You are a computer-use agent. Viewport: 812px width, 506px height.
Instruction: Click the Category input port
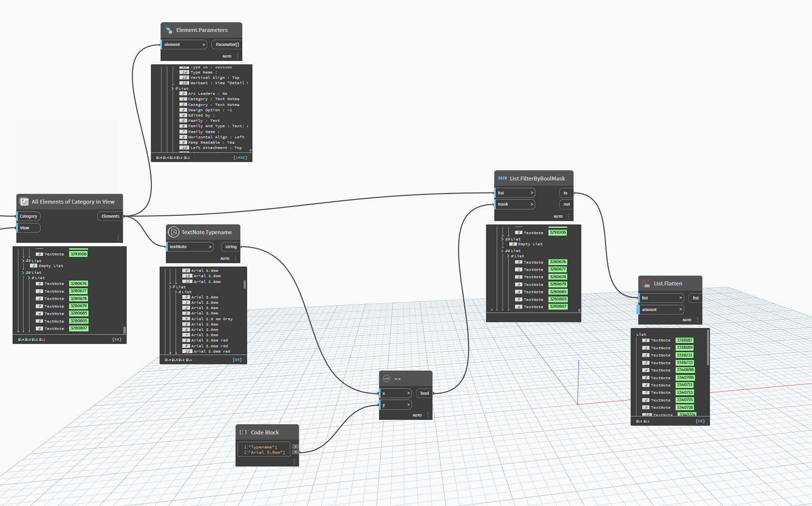point(29,216)
